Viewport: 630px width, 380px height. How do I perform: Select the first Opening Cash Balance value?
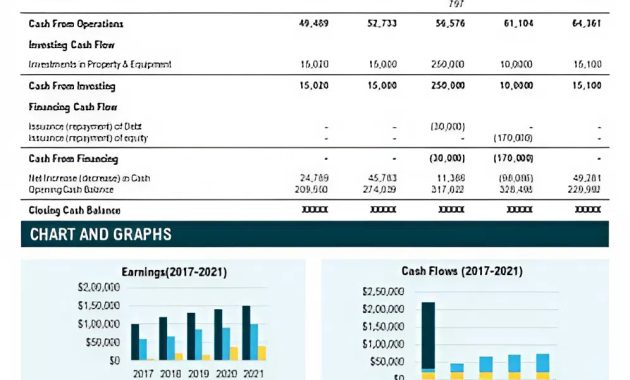pyautogui.click(x=311, y=189)
